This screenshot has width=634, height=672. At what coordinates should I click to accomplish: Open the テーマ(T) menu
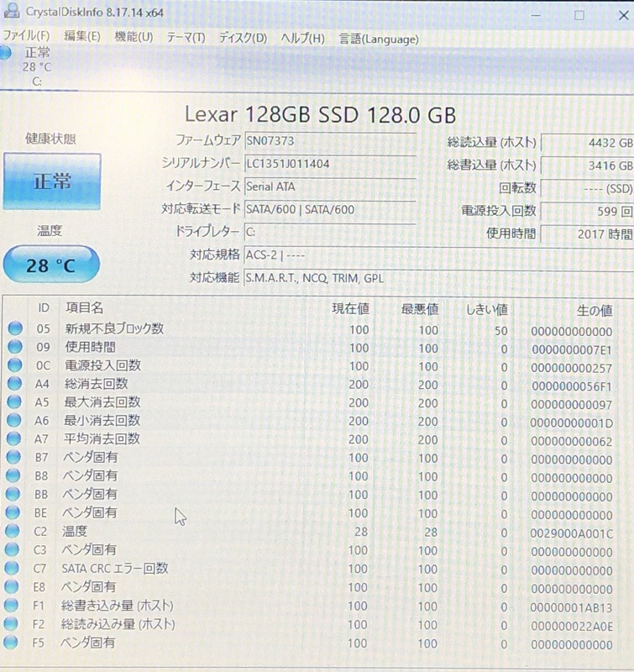click(x=186, y=38)
